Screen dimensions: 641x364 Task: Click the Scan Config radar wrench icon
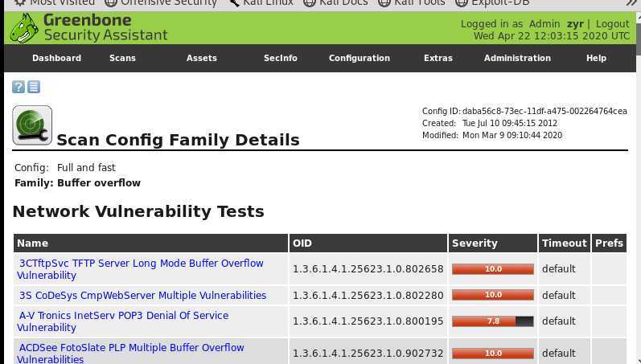[32, 125]
